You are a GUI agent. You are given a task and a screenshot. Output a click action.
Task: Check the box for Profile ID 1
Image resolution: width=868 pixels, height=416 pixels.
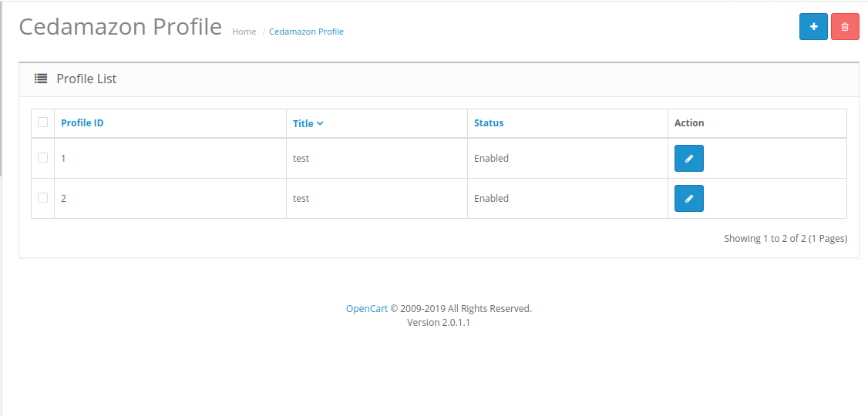tap(42, 158)
